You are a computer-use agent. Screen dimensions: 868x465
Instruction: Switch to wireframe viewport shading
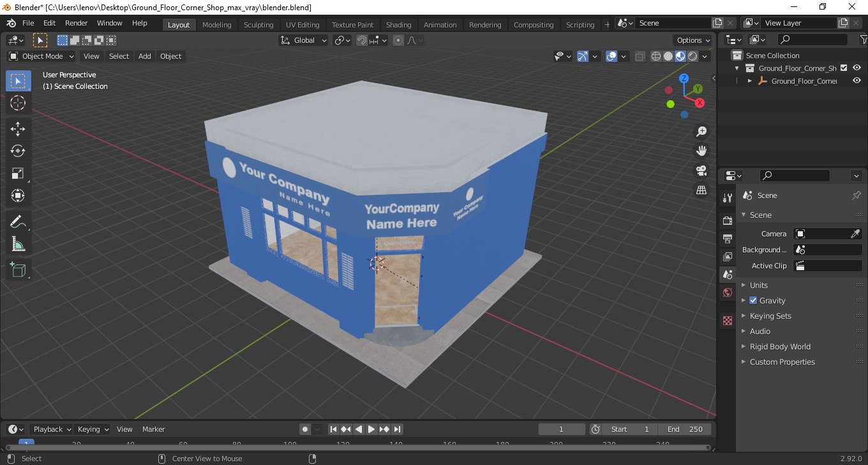[x=656, y=56]
